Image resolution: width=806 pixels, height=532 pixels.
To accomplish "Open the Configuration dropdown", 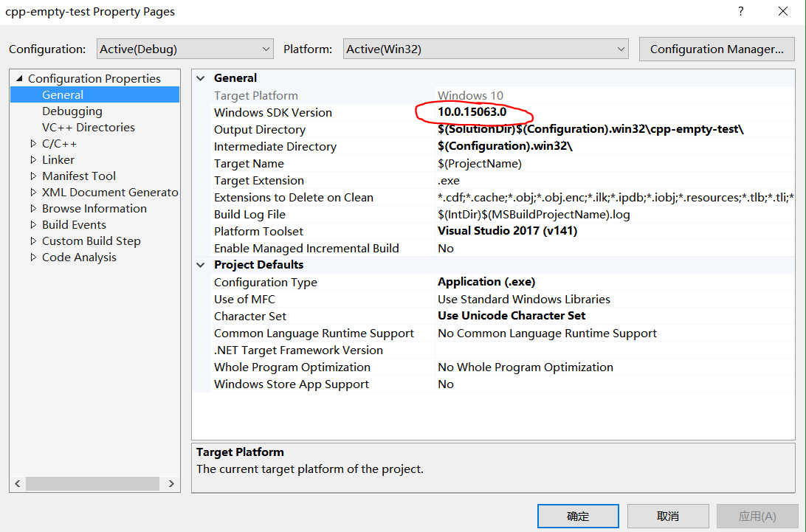I will (185, 49).
